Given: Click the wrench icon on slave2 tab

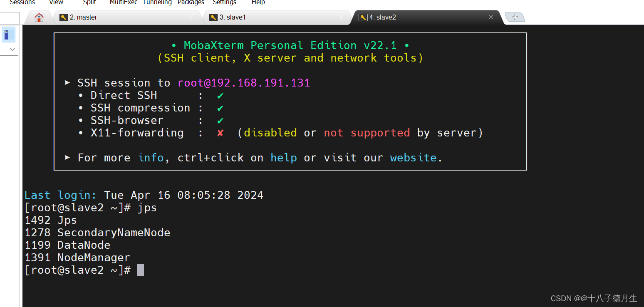Looking at the screenshot, I should tap(363, 17).
